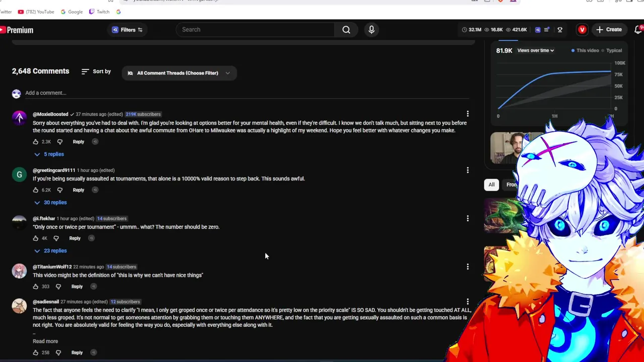Open green dragon video thumbnail
Image resolution: width=644 pixels, height=362 pixels.
tap(504, 216)
